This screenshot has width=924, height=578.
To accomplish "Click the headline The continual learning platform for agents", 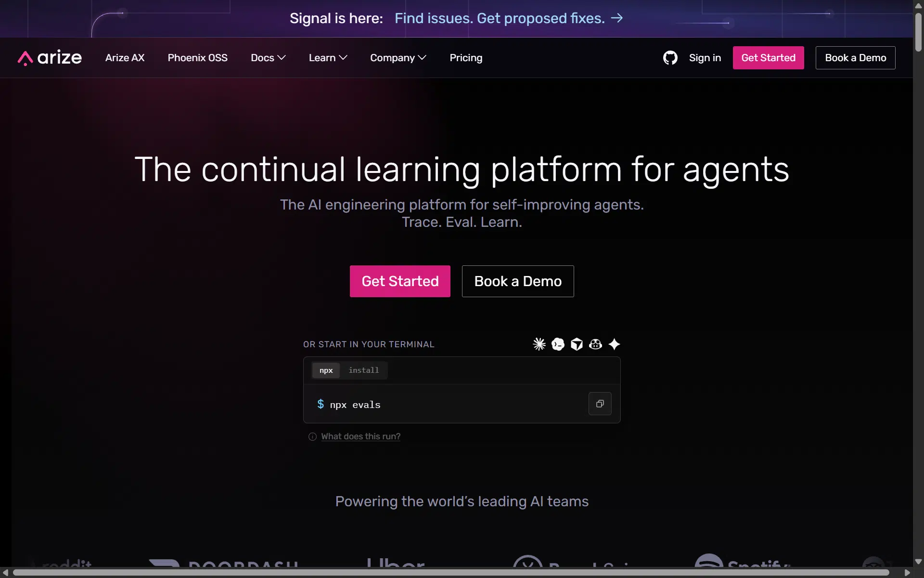I will tap(462, 170).
